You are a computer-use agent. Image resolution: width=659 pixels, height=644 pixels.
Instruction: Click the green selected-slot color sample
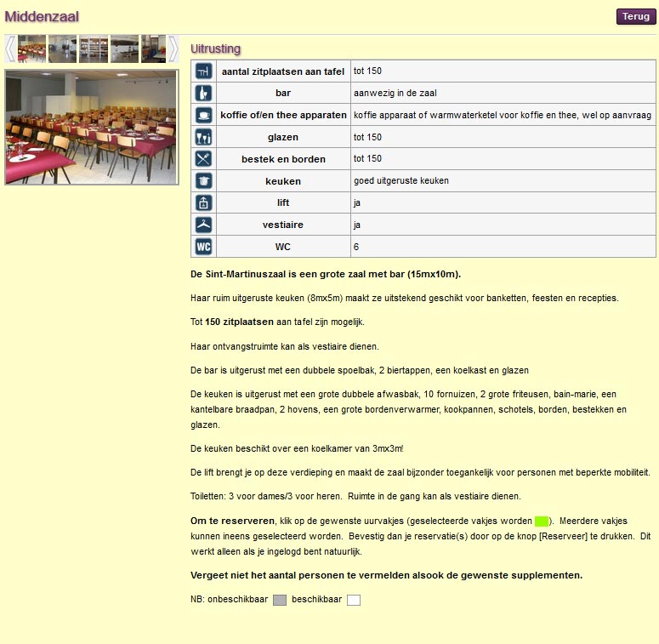tap(542, 521)
